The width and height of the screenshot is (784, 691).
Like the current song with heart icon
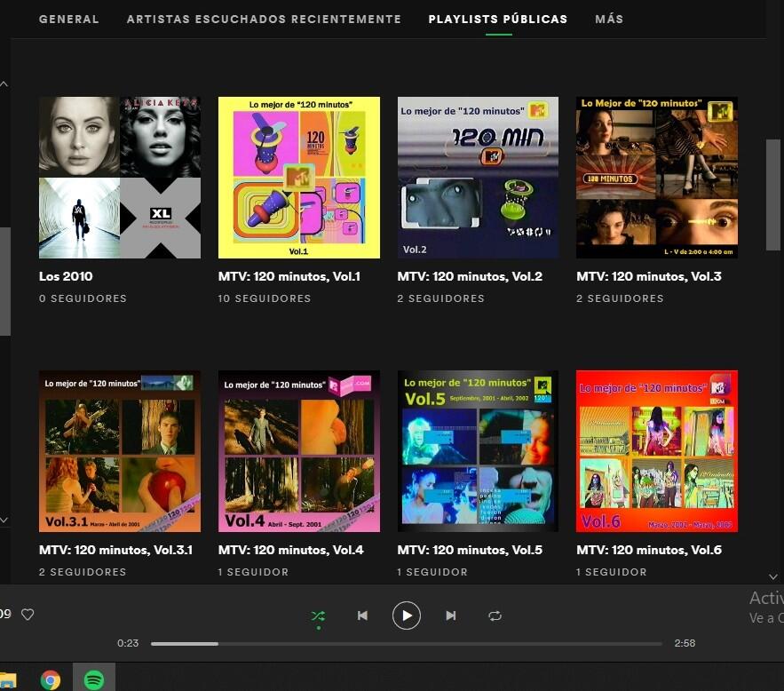(x=28, y=614)
